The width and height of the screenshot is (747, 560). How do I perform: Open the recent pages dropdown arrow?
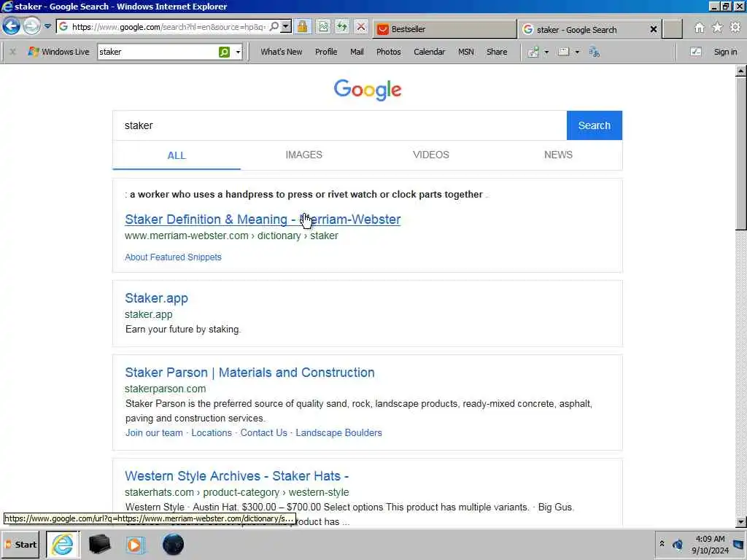(x=47, y=26)
